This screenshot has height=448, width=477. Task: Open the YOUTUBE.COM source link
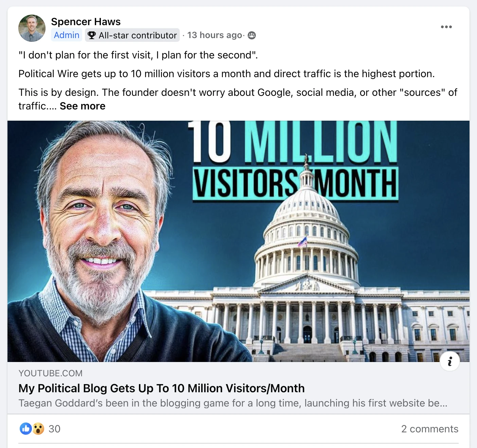click(50, 373)
